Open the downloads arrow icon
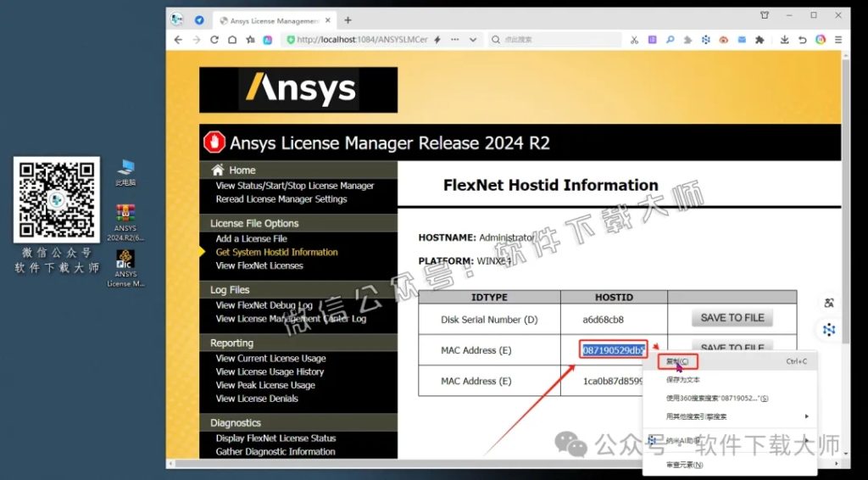 (784, 40)
